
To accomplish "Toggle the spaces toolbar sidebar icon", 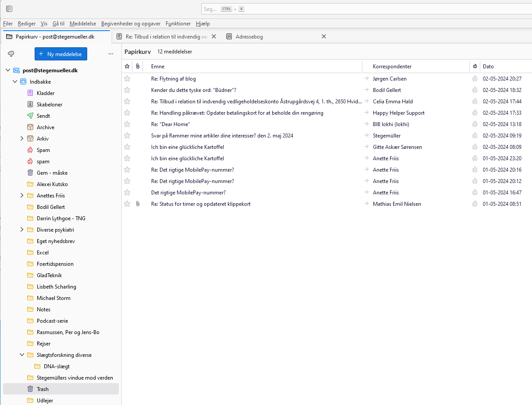I will pos(9,9).
